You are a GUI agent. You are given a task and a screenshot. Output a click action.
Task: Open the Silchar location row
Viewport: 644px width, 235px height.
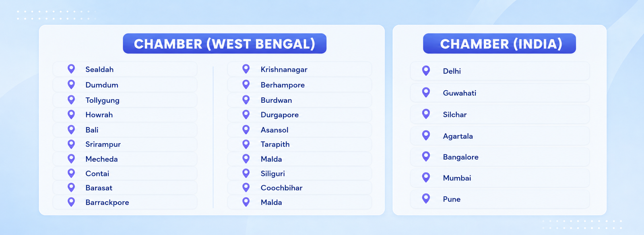pos(500,114)
